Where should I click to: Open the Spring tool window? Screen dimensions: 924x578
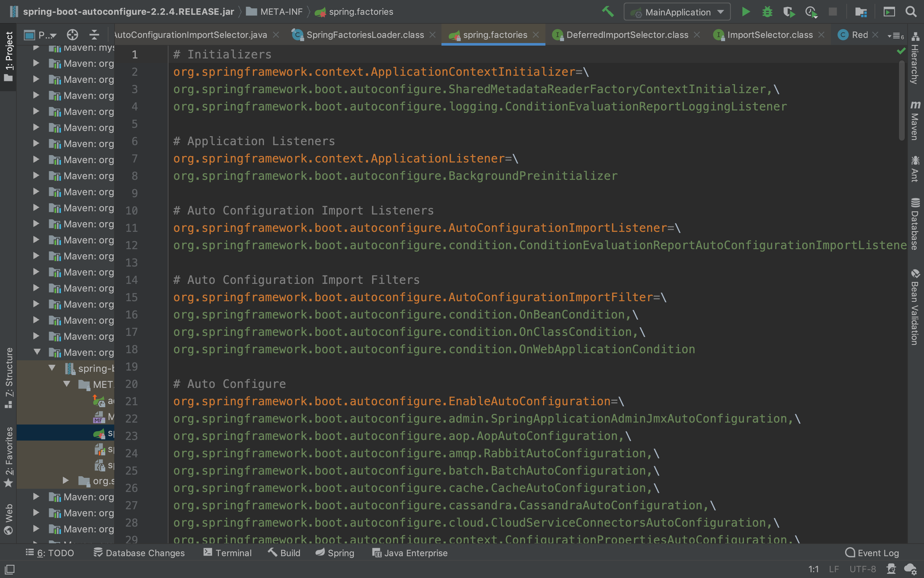pos(335,553)
